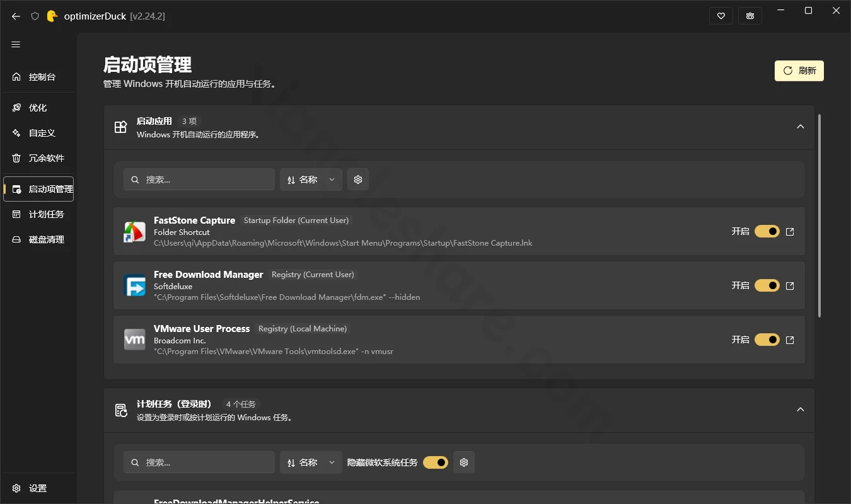Open Free Download Manager location icon
The image size is (851, 504).
(x=790, y=286)
